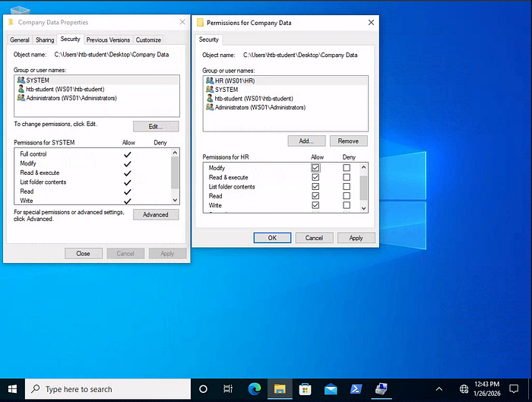
Task: Open Cortana circle icon on taskbar
Action: pyautogui.click(x=203, y=389)
